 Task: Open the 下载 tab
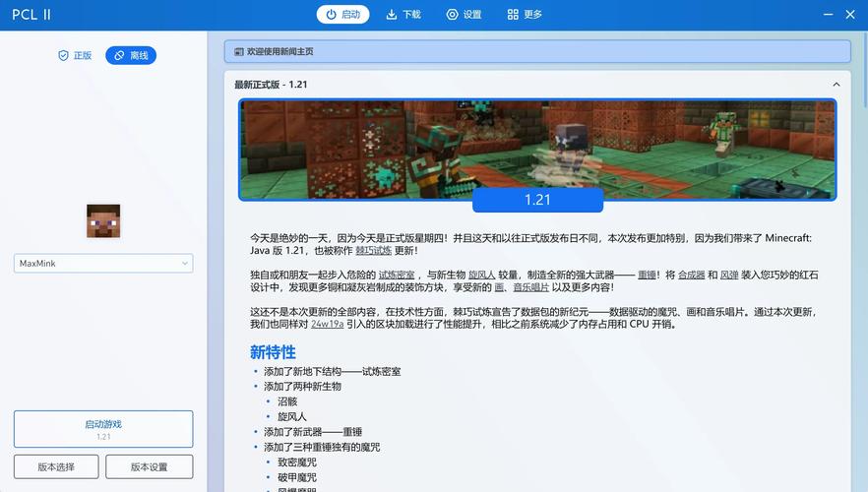click(403, 15)
